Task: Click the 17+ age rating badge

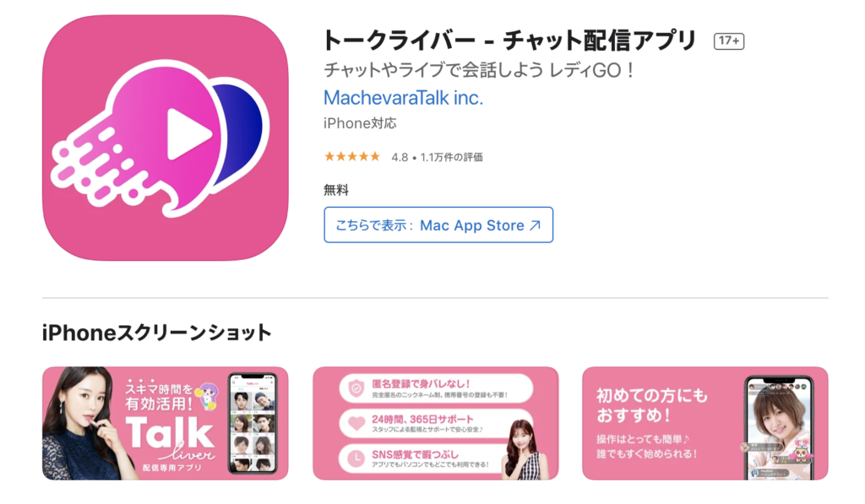Action: click(729, 41)
